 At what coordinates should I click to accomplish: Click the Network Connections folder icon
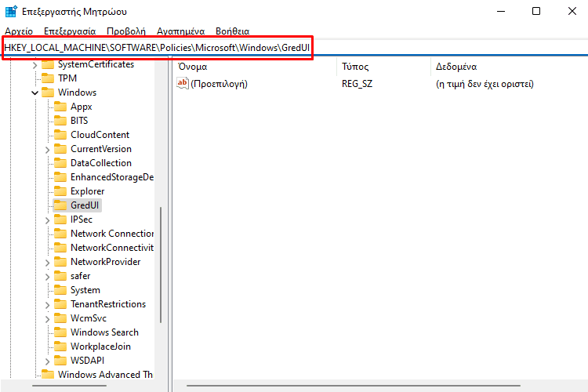(x=60, y=234)
